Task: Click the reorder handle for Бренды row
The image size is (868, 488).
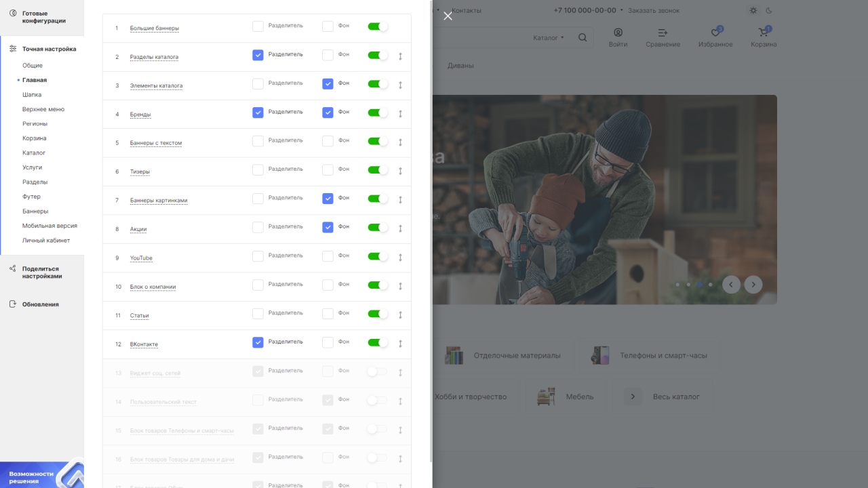Action: (x=400, y=114)
